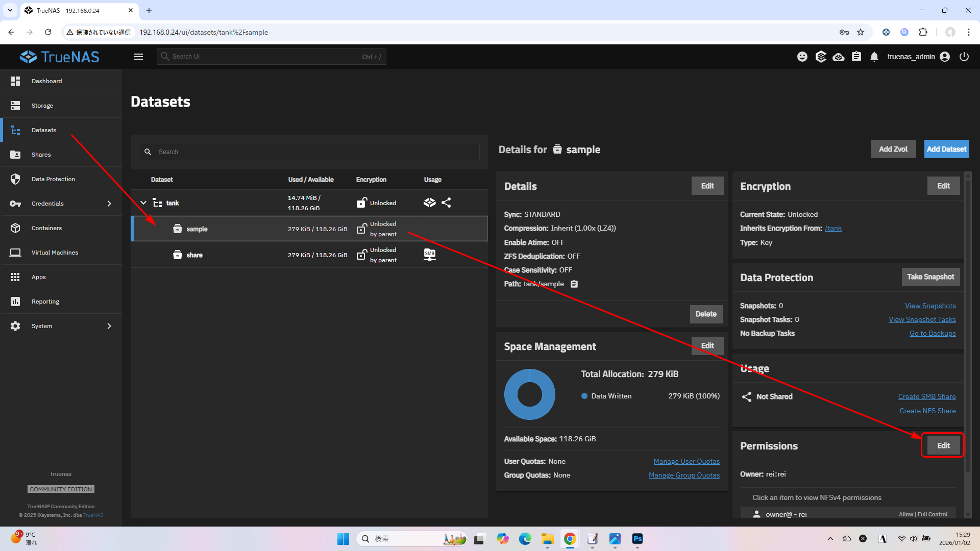Expand the System sidebar menu
The height and width of the screenshot is (551, 980).
61,326
